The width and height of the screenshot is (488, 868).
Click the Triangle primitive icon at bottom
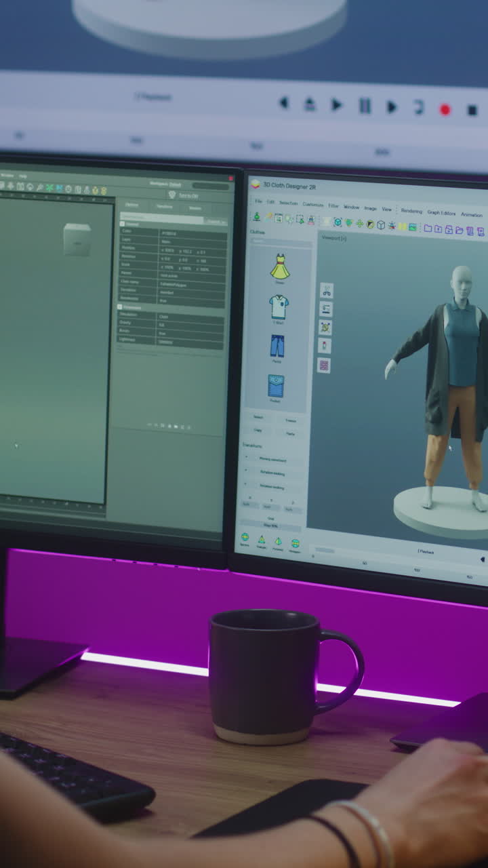261,540
